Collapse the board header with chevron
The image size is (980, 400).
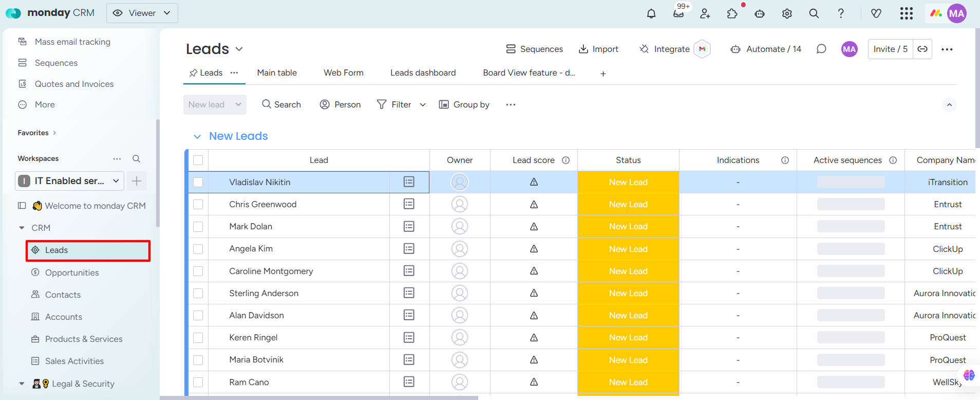pyautogui.click(x=949, y=105)
